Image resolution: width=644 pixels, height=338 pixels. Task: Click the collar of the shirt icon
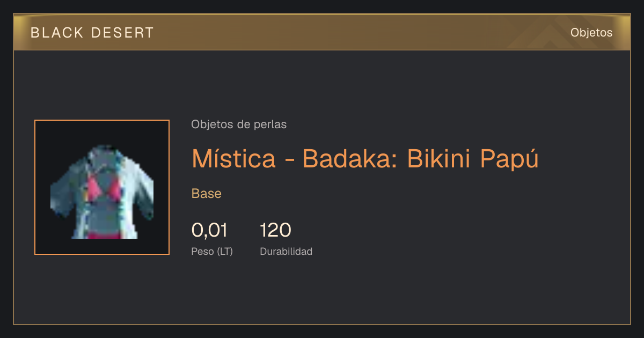[x=103, y=156]
